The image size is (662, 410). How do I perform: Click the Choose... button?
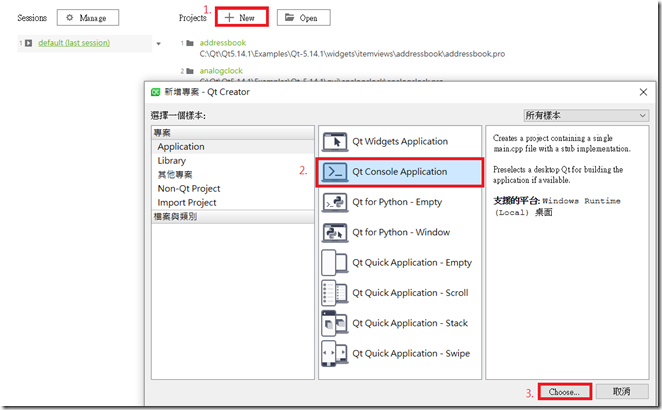pos(564,392)
